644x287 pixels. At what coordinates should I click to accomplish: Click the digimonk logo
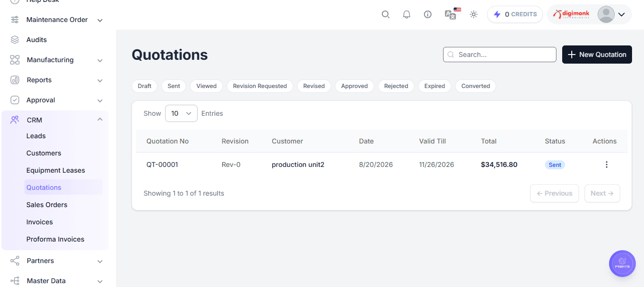pyautogui.click(x=571, y=14)
